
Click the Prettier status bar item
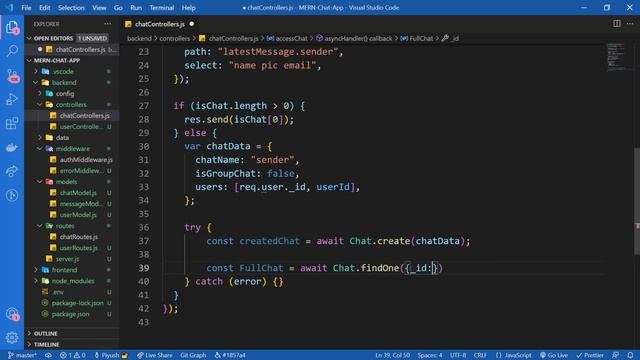tap(590, 355)
